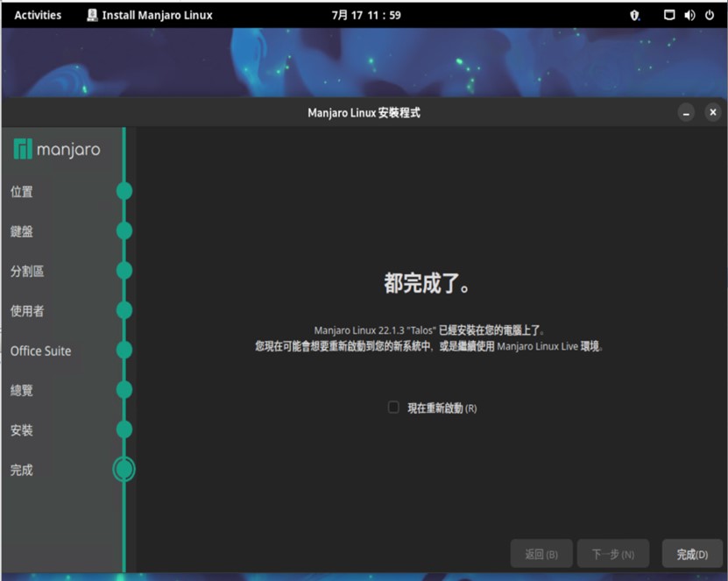Click the ringed progress marker beside 完成
The image size is (728, 581).
(124, 469)
